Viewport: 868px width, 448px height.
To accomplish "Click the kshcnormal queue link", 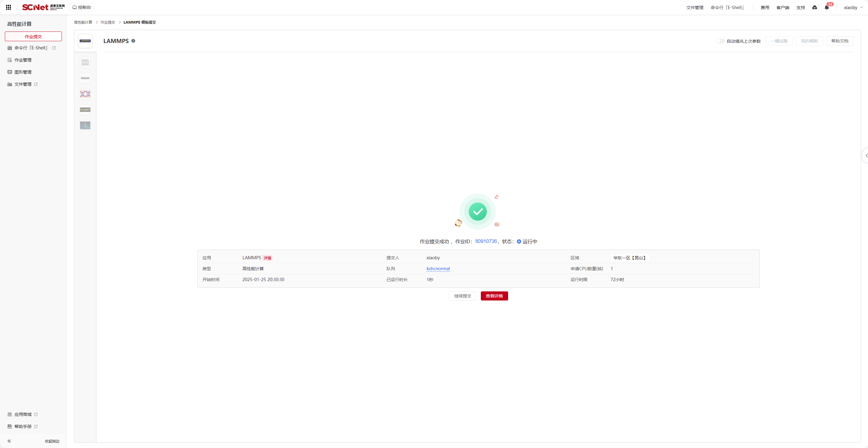I will pos(438,269).
